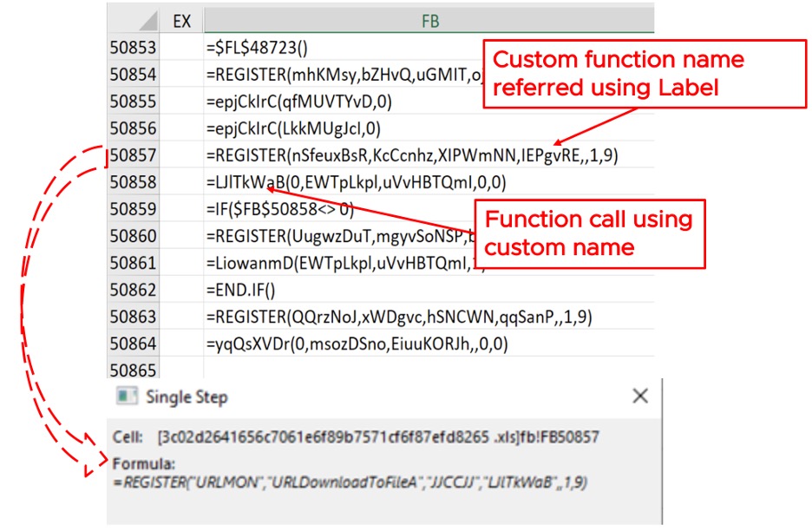Click the Single Step dialog title icon
Viewport: 812px width, 531px height.
127,397
